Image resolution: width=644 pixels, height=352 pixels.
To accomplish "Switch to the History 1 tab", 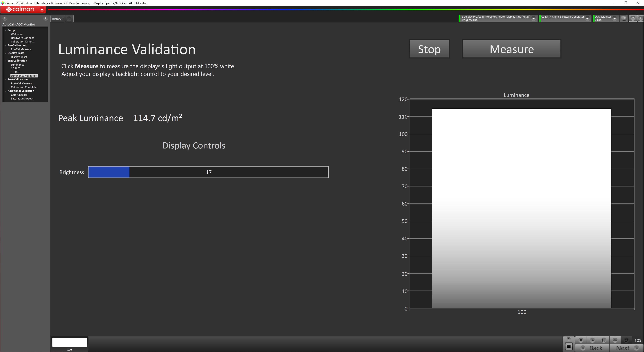I will tap(58, 19).
